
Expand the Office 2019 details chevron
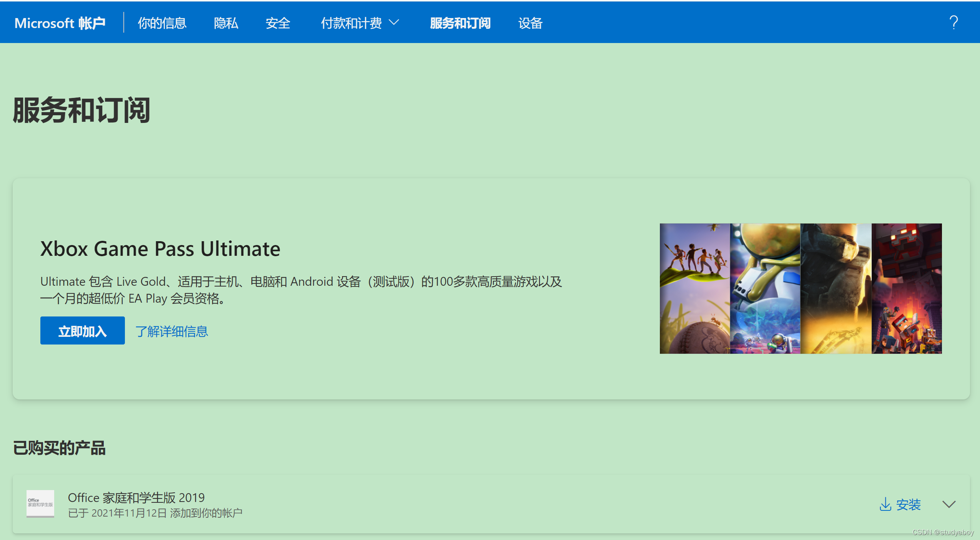click(x=948, y=504)
